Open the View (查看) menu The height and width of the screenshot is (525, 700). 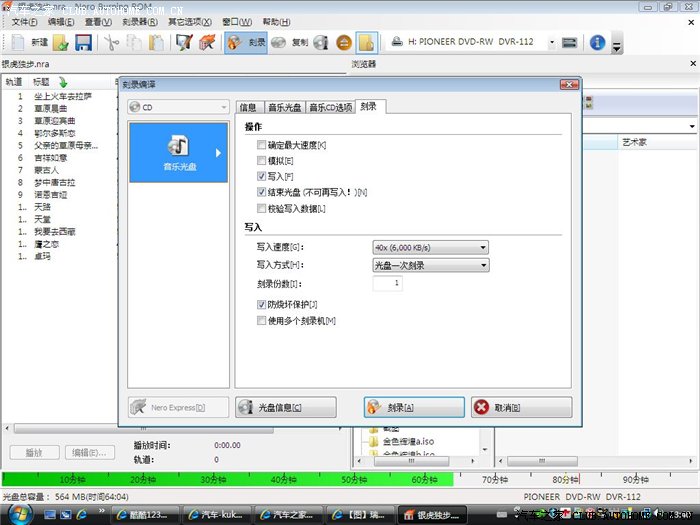click(x=98, y=22)
